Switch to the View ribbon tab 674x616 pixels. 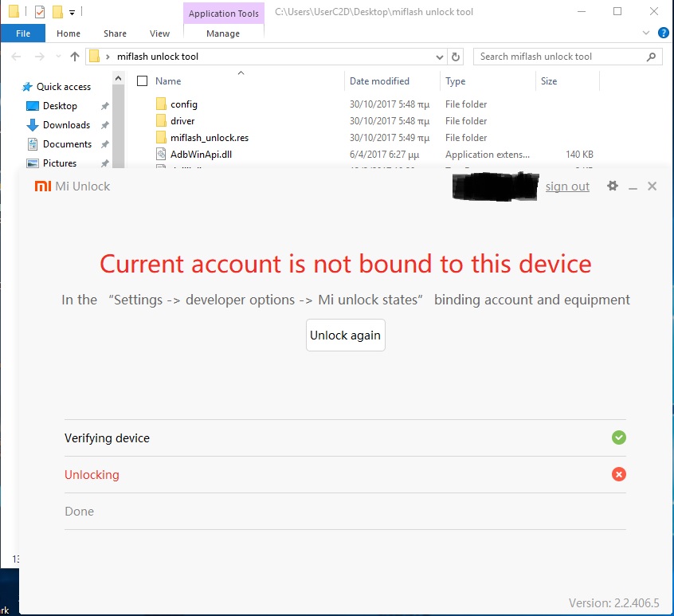click(159, 33)
